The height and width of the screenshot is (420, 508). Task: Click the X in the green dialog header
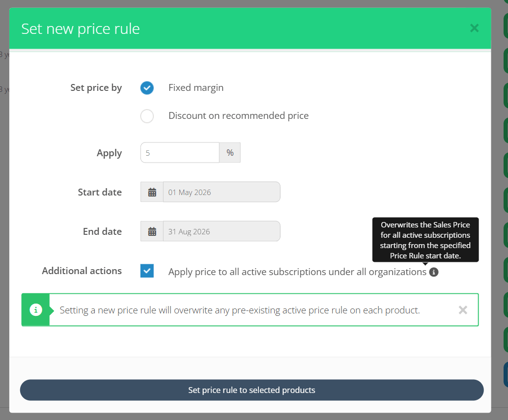[474, 28]
